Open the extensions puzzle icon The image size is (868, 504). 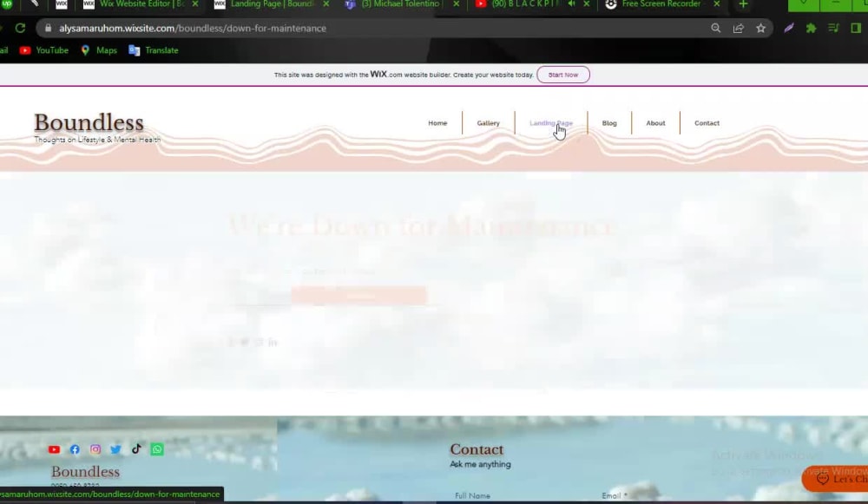click(811, 29)
